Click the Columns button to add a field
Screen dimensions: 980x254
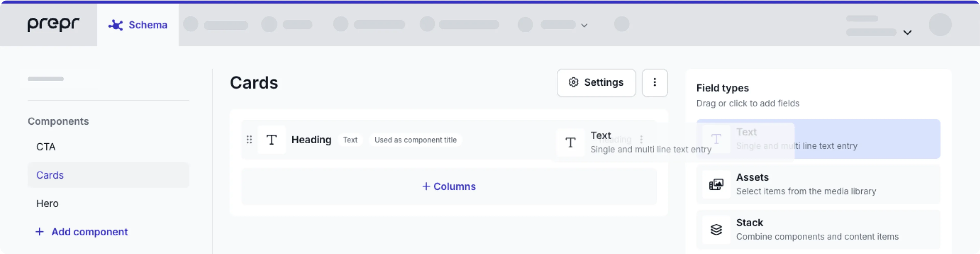449,186
